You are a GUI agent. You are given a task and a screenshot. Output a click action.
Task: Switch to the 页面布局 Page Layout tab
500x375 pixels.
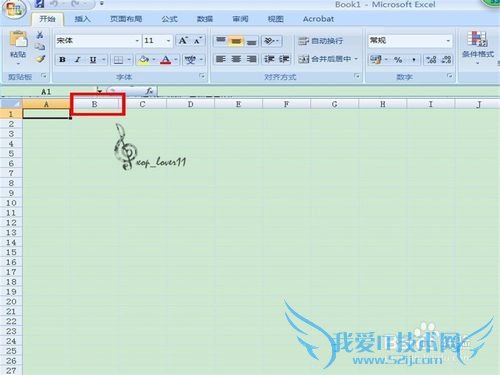[x=126, y=19]
